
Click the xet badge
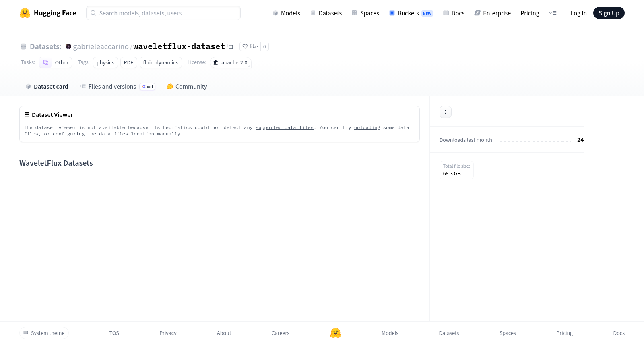[x=147, y=87]
